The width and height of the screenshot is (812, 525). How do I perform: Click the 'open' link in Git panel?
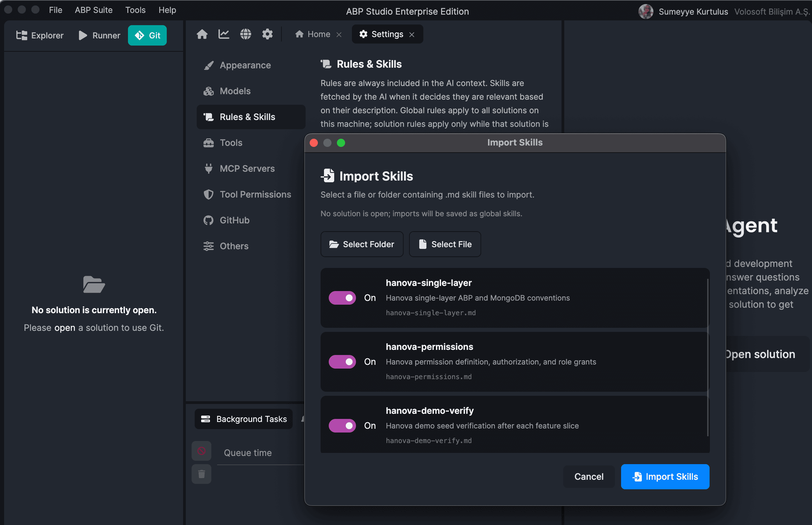click(65, 328)
